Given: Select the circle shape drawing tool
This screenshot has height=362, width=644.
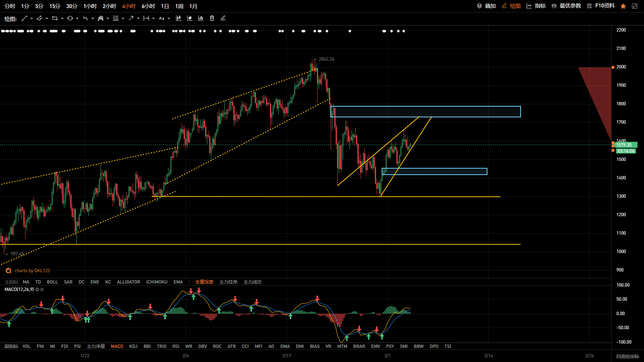Looking at the screenshot, I should click(70, 18).
